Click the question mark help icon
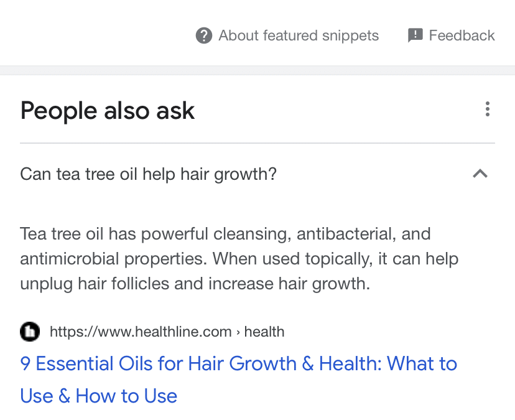 [203, 35]
